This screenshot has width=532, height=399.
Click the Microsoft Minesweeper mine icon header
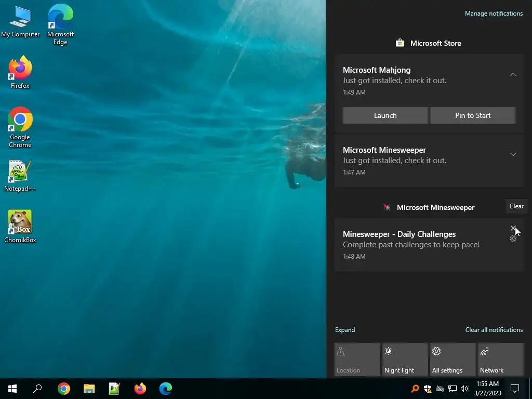click(387, 207)
